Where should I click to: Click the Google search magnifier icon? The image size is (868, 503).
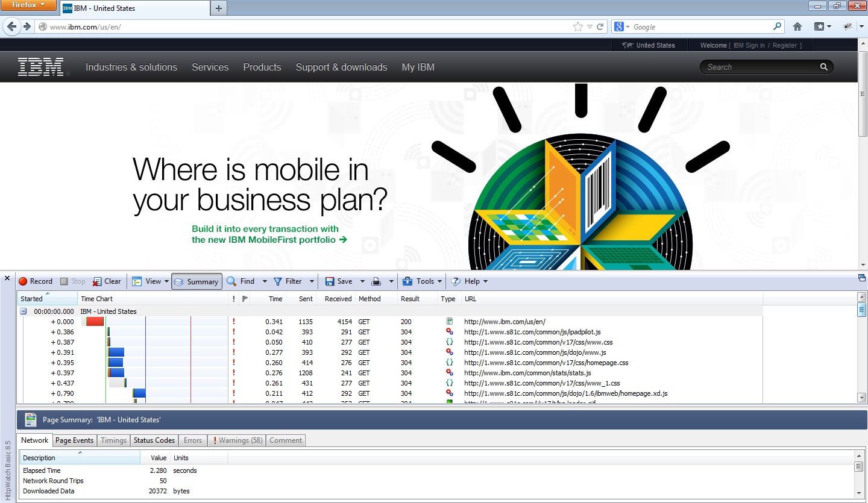[x=778, y=27]
